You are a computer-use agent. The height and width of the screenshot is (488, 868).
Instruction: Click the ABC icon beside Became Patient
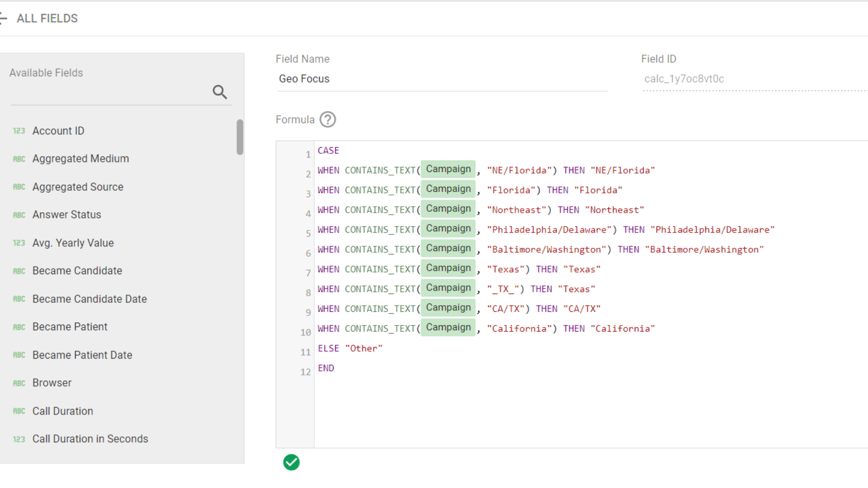[19, 327]
